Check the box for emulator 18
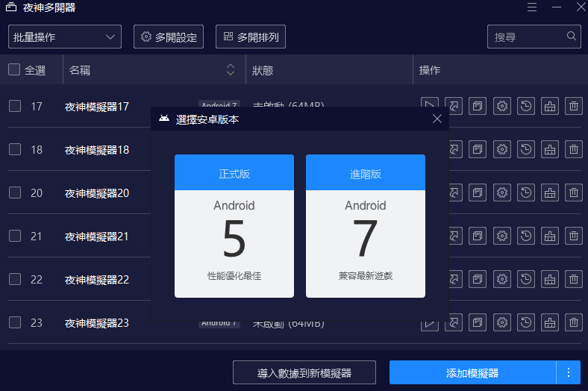 point(15,149)
